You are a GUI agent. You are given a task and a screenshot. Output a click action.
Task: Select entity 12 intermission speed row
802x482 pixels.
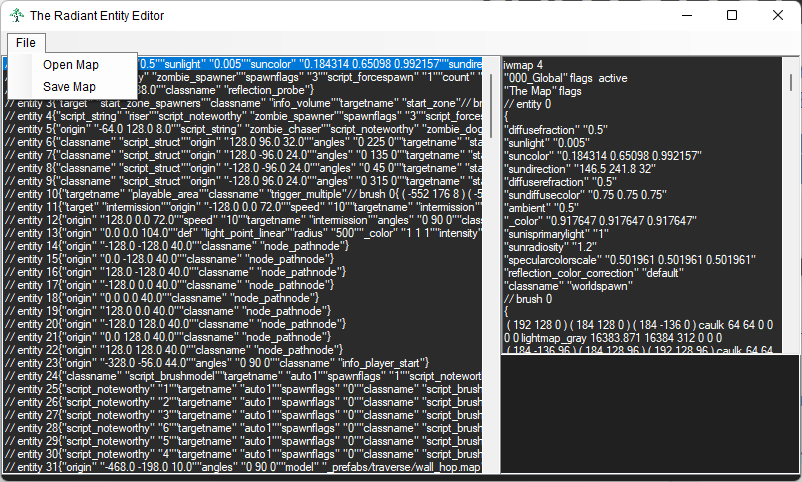(x=243, y=221)
